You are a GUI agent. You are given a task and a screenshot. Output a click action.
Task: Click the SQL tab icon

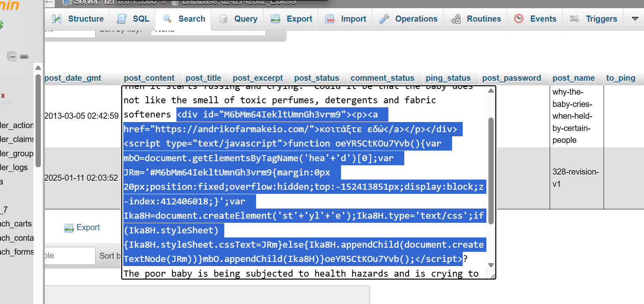click(122, 19)
